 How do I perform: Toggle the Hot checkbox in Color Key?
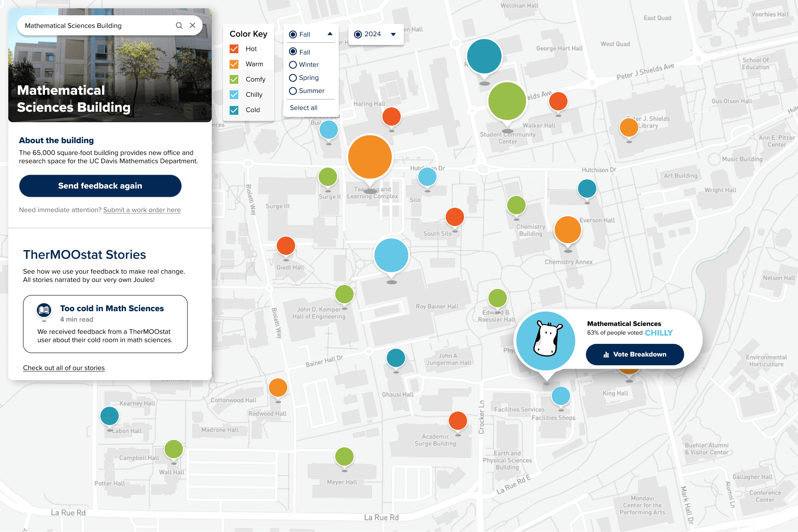pos(234,49)
